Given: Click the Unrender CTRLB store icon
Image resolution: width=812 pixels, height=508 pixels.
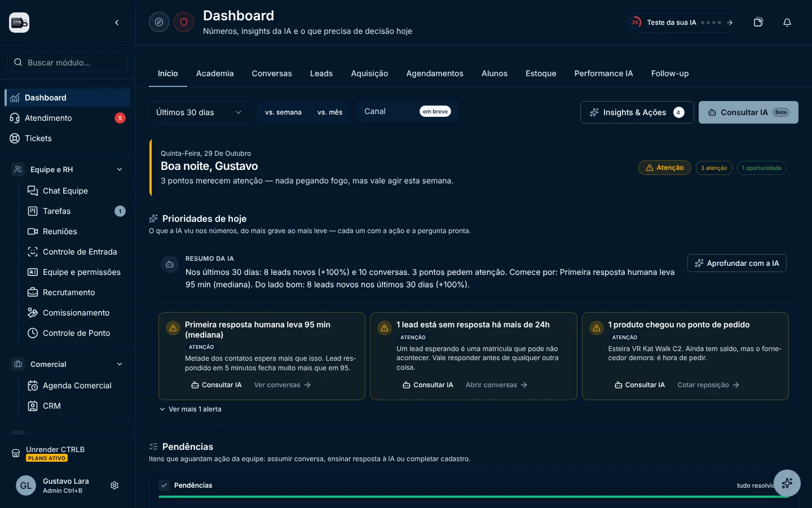Looking at the screenshot, I should coord(16,453).
